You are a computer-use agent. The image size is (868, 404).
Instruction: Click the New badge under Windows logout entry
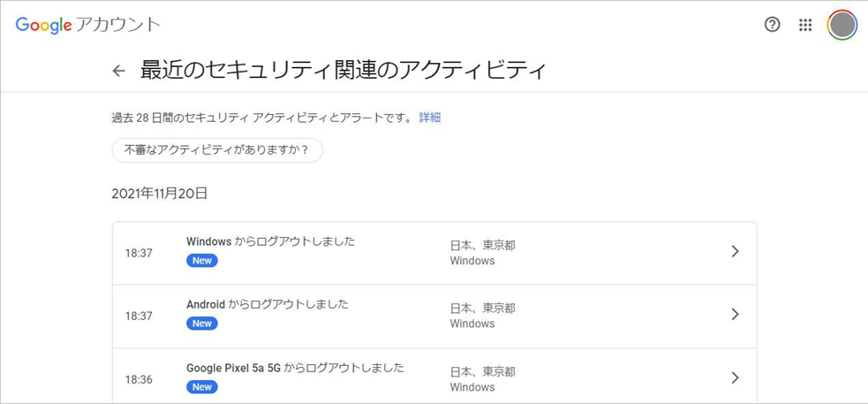pos(202,261)
